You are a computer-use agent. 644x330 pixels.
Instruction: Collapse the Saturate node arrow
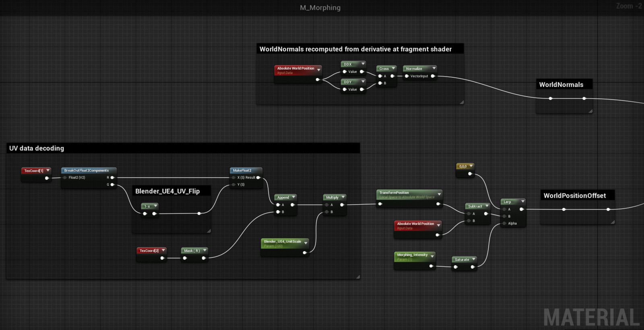pos(474,259)
